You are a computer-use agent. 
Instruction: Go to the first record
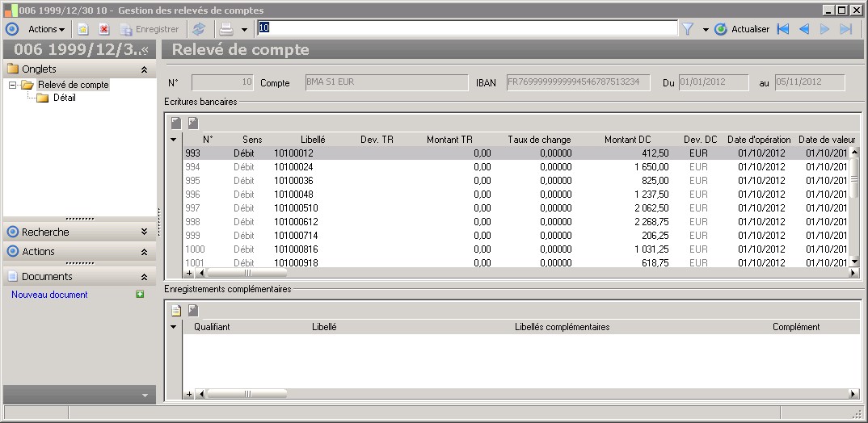[782, 29]
